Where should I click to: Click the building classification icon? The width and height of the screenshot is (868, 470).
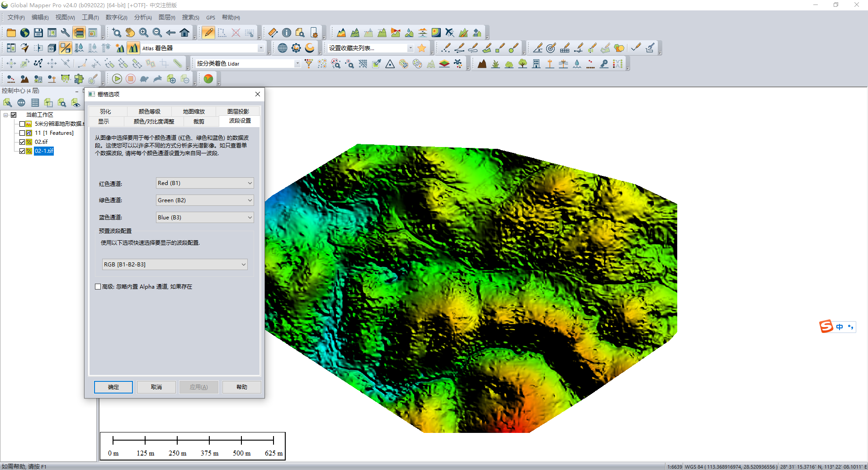click(536, 64)
